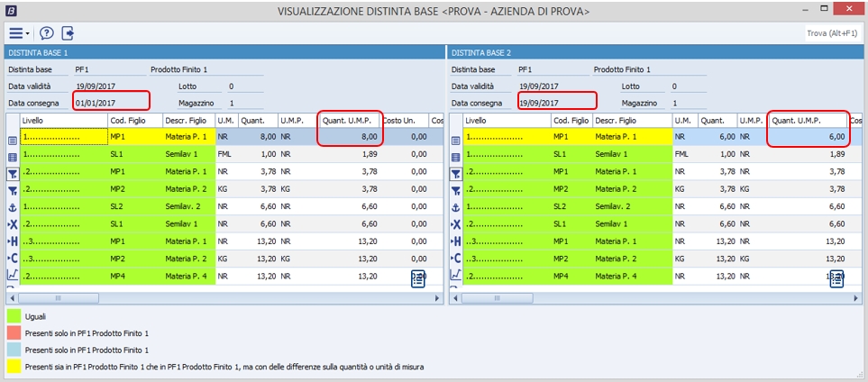
Task: Click the H arrow icon in Distinta Base 2 sidebar
Action: pos(455,241)
